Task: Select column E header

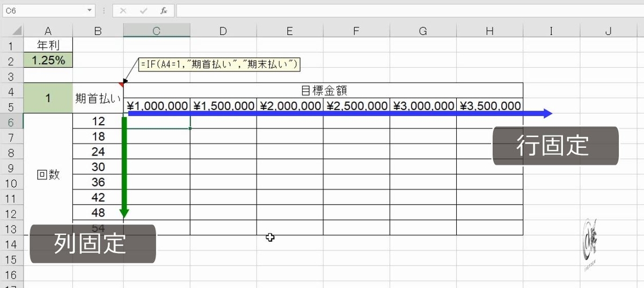Action: [290, 31]
